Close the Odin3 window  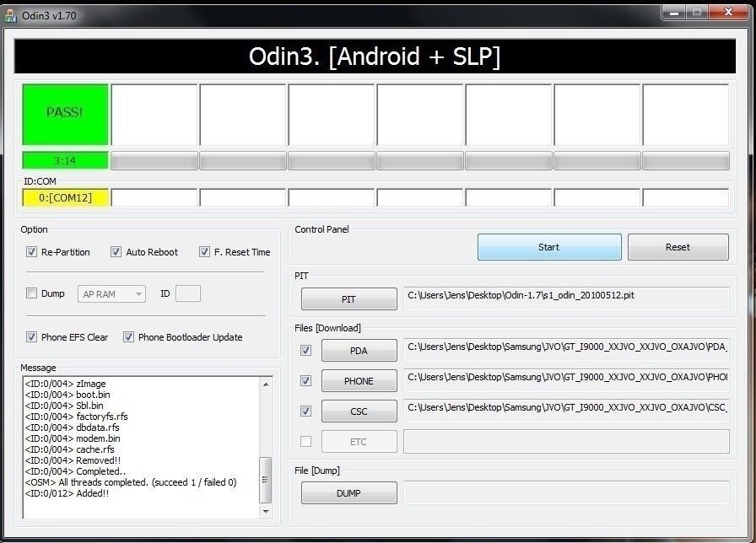pyautogui.click(x=729, y=13)
